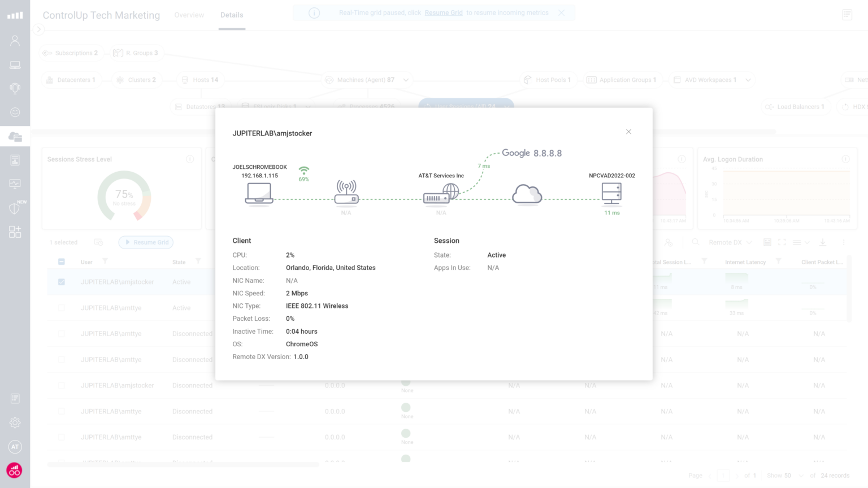The width and height of the screenshot is (868, 488).
Task: Click the export download icon in the grid toolbar
Action: click(823, 242)
